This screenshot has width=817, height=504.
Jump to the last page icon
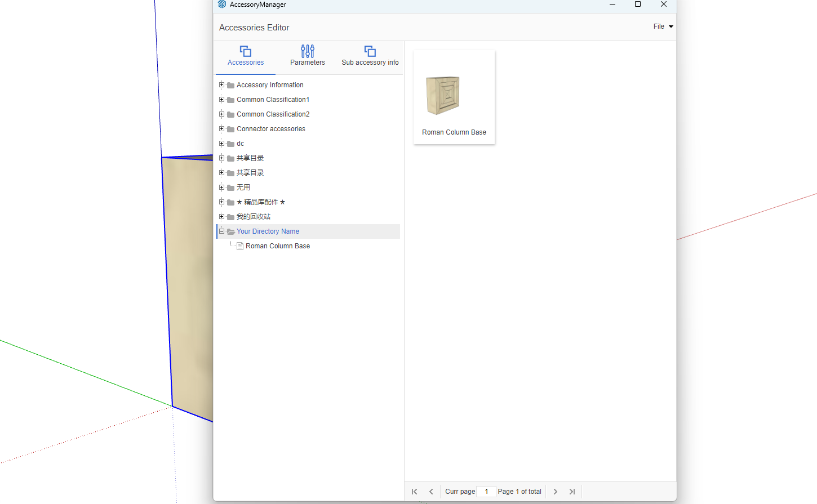tap(572, 492)
